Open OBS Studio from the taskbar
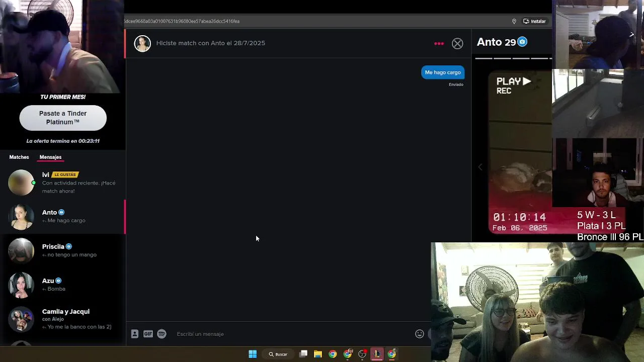 [x=362, y=354]
